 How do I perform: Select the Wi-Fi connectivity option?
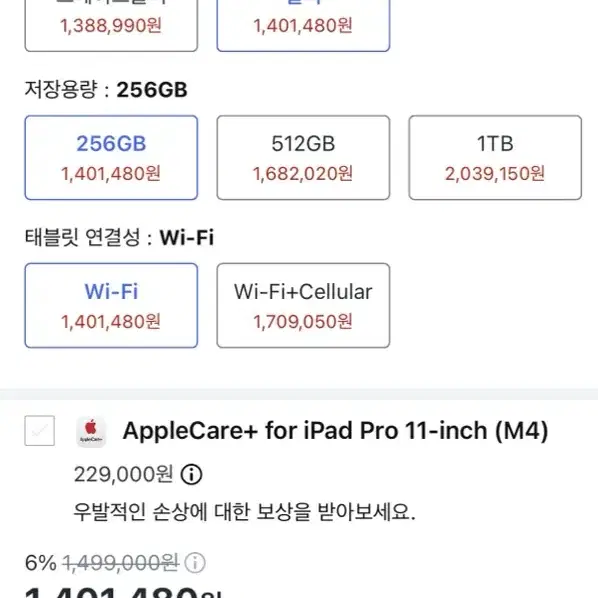111,305
